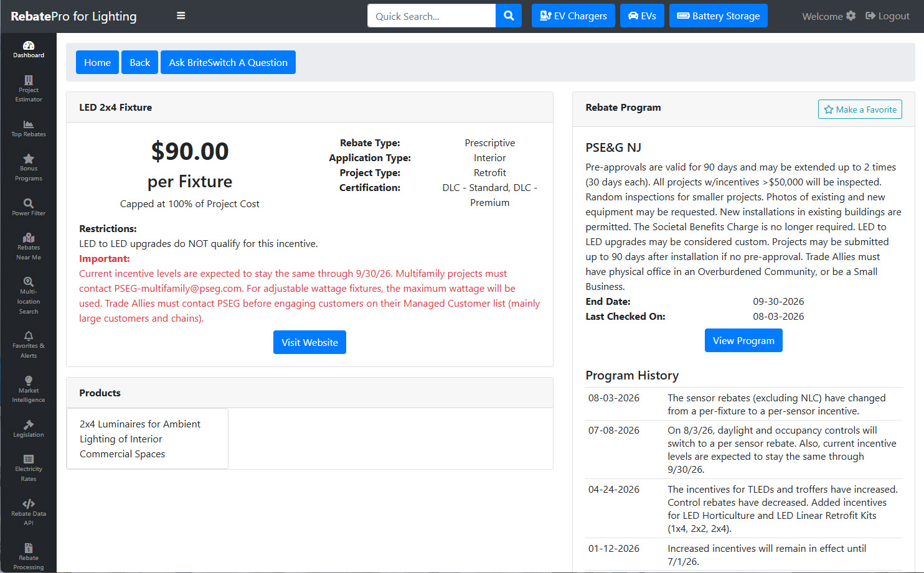Go to Top Rebates sidebar item
The width and height of the screenshot is (924, 573).
pos(29,129)
